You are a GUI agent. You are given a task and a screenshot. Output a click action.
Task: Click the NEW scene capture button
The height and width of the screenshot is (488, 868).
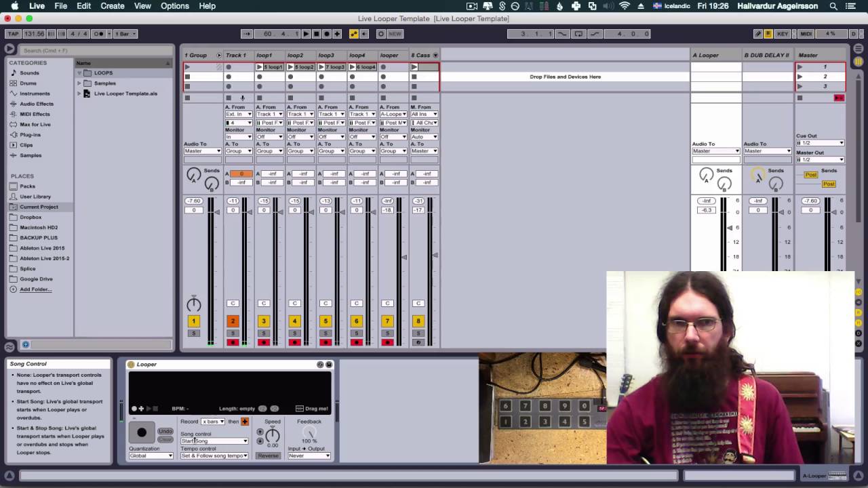point(395,34)
